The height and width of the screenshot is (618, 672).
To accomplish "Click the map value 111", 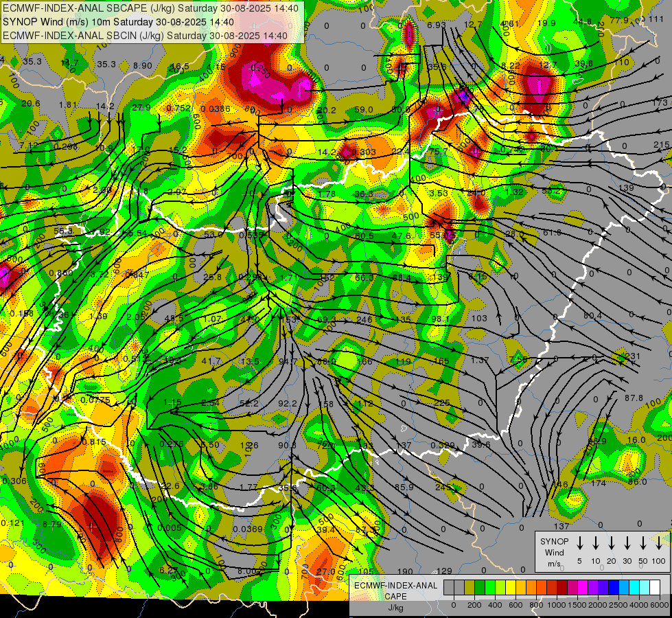I will (656, 19).
